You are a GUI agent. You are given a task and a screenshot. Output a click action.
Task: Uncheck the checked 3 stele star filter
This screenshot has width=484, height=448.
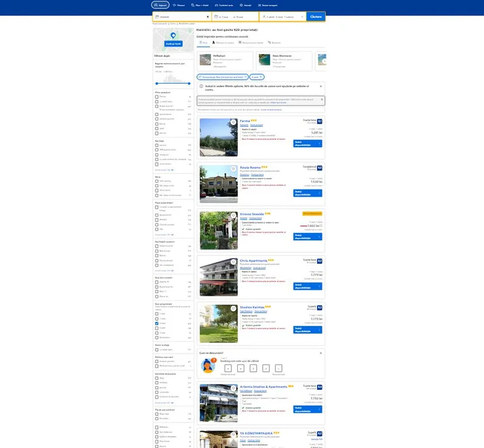tap(157, 323)
